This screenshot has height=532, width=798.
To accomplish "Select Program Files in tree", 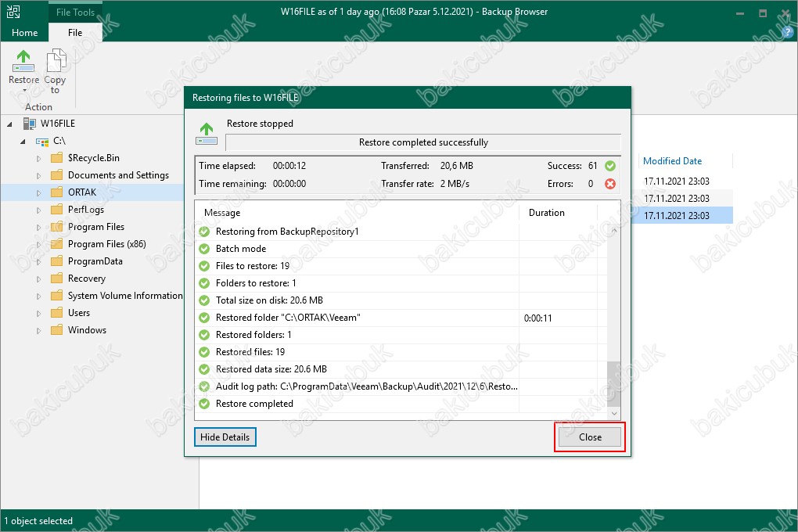I will (x=96, y=227).
